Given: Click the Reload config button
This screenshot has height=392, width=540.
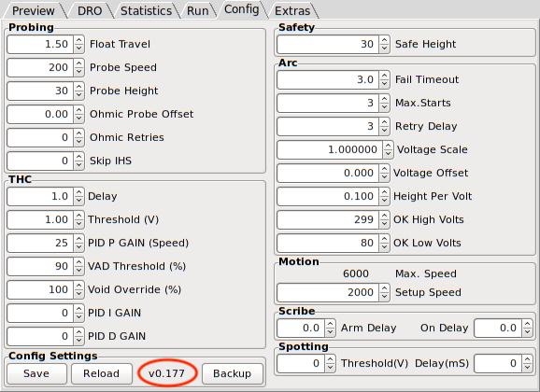Looking at the screenshot, I should pos(102,373).
